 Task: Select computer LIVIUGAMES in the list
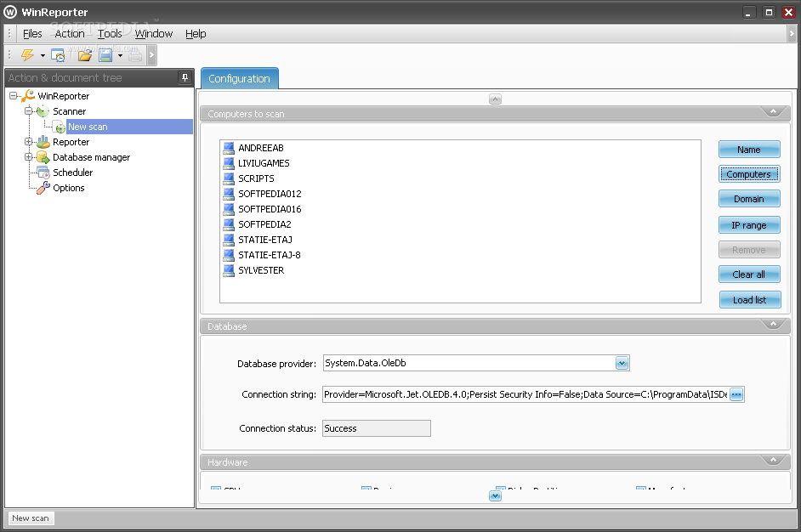[264, 163]
